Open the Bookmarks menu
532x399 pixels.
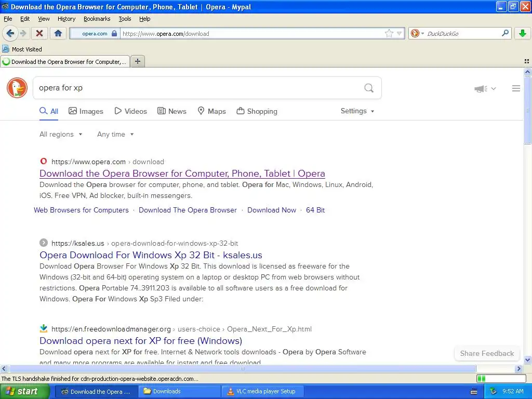click(x=97, y=19)
